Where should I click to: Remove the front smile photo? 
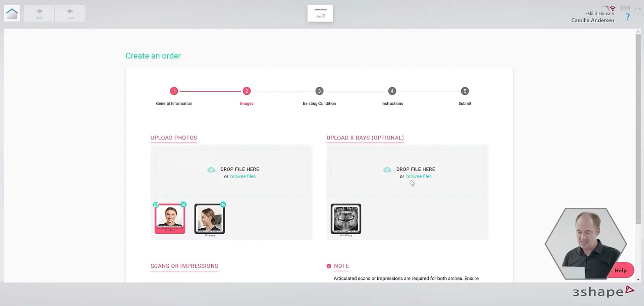pos(183,205)
